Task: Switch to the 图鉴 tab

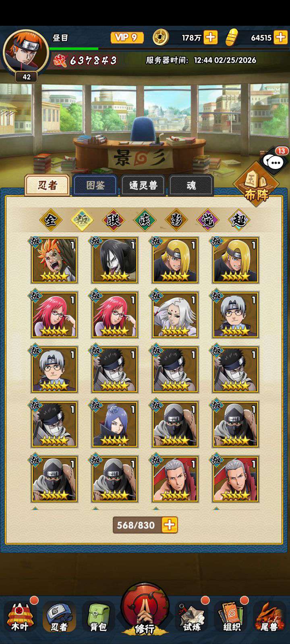Action: (x=95, y=186)
